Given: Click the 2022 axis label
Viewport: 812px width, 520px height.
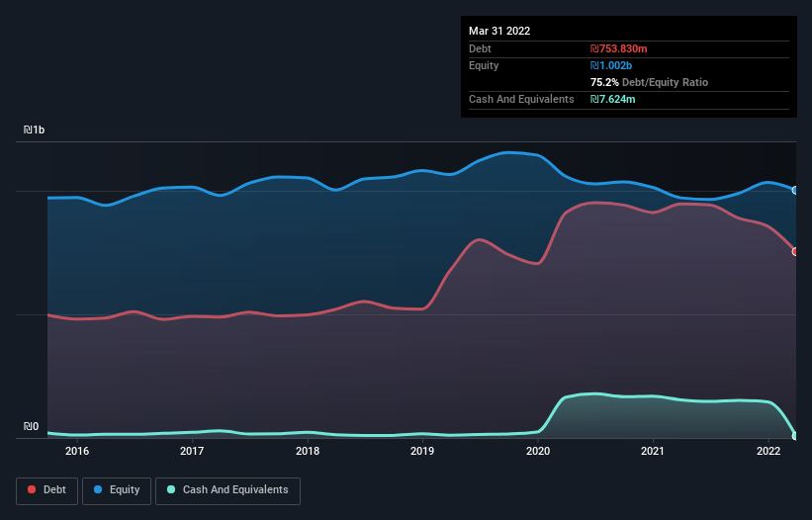Looking at the screenshot, I should click(768, 451).
